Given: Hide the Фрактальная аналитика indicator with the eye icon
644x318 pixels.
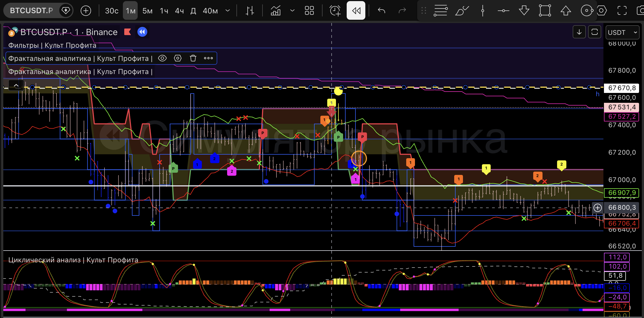Looking at the screenshot, I should (162, 58).
